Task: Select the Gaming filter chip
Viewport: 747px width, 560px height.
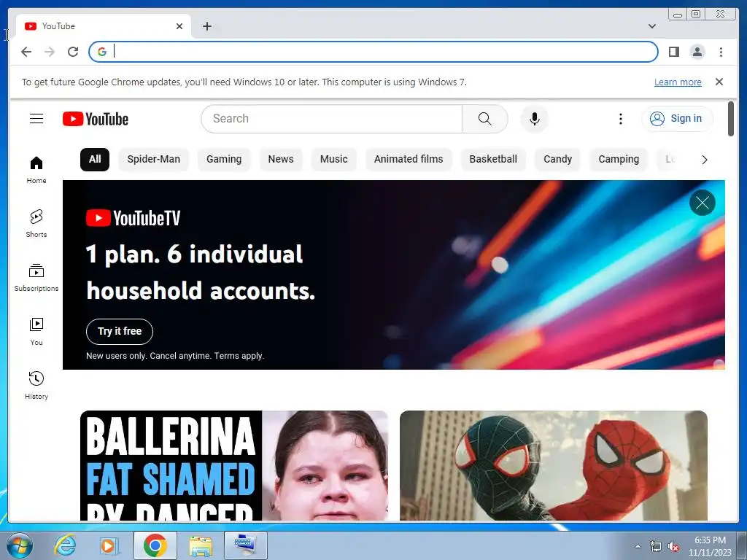Action: pyautogui.click(x=224, y=159)
